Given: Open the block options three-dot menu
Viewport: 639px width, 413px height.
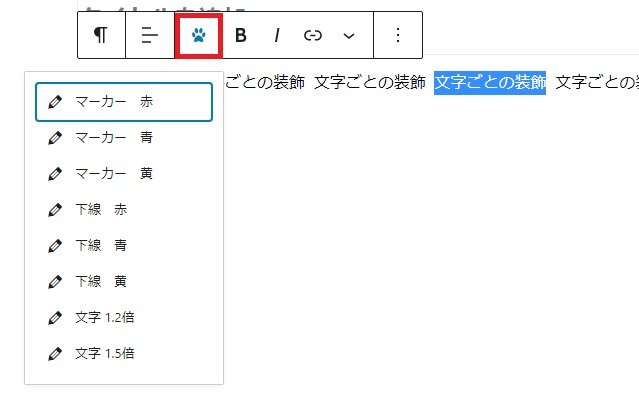Looking at the screenshot, I should (398, 35).
